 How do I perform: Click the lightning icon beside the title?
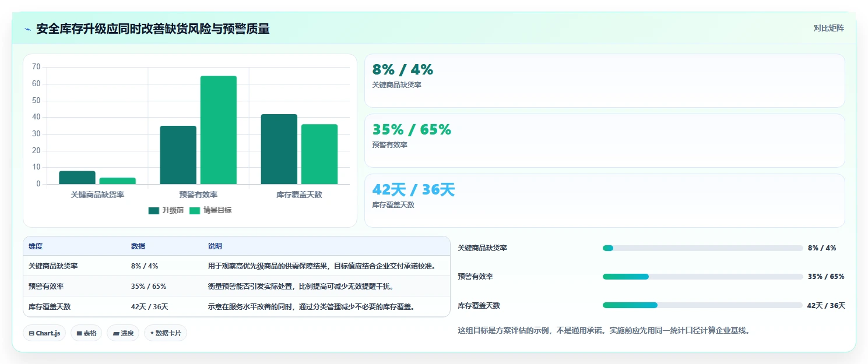click(28, 29)
